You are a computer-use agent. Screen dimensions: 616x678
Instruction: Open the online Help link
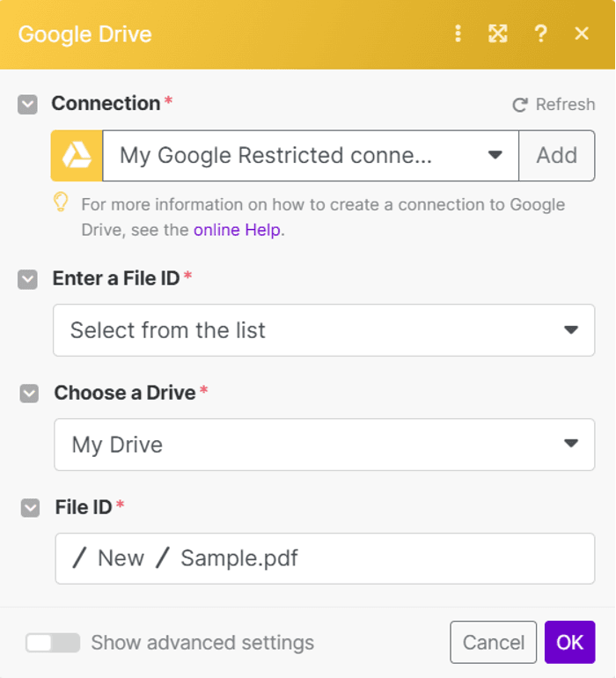point(238,230)
